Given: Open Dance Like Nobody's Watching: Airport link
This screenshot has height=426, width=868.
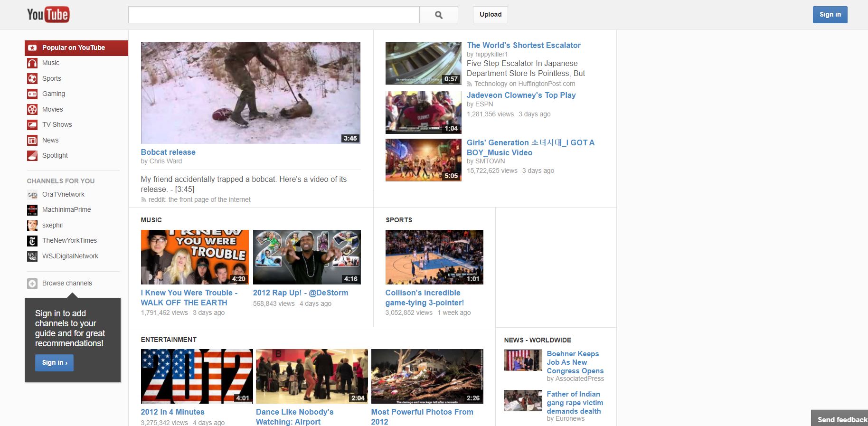Looking at the screenshot, I should tap(295, 417).
